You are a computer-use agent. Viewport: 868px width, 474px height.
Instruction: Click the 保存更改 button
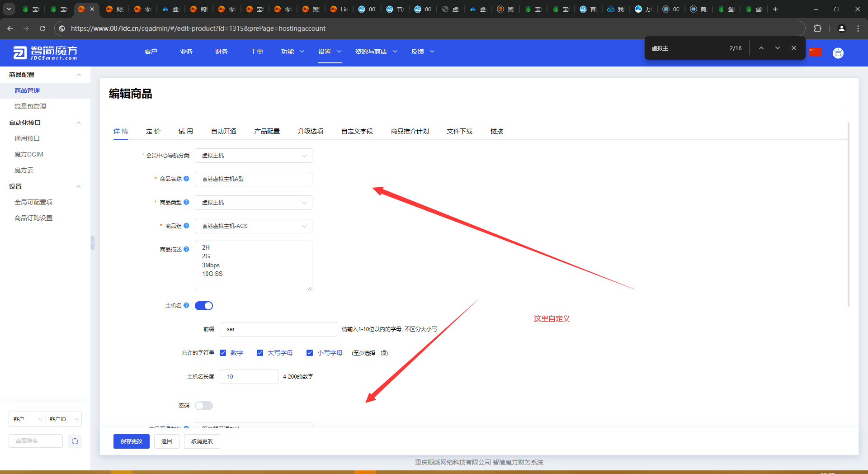tap(132, 441)
